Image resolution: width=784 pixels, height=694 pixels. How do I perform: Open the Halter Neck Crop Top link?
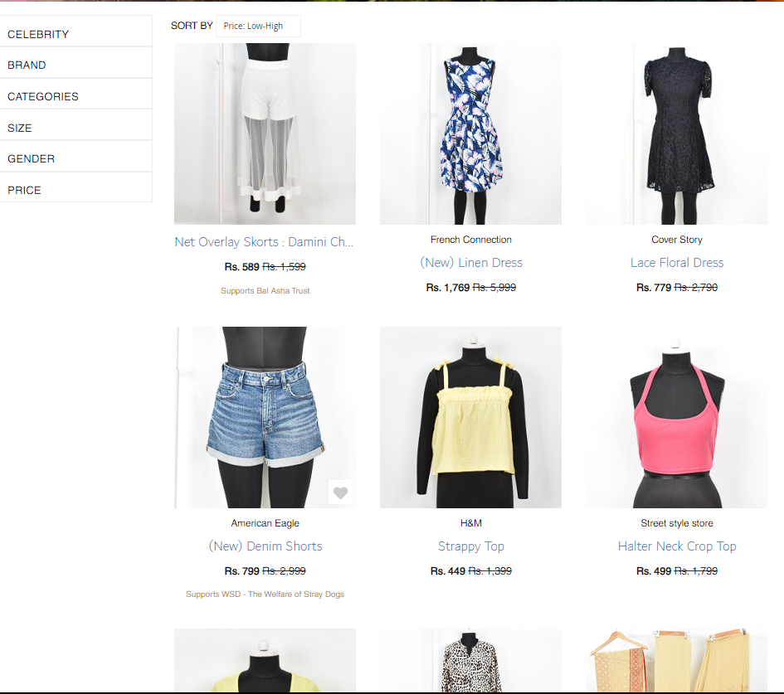coord(677,546)
